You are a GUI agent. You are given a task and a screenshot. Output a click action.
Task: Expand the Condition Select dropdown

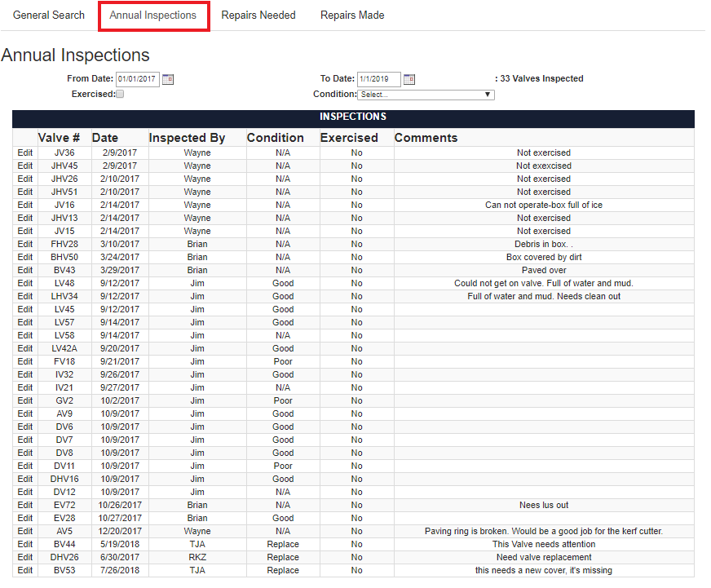coord(426,95)
